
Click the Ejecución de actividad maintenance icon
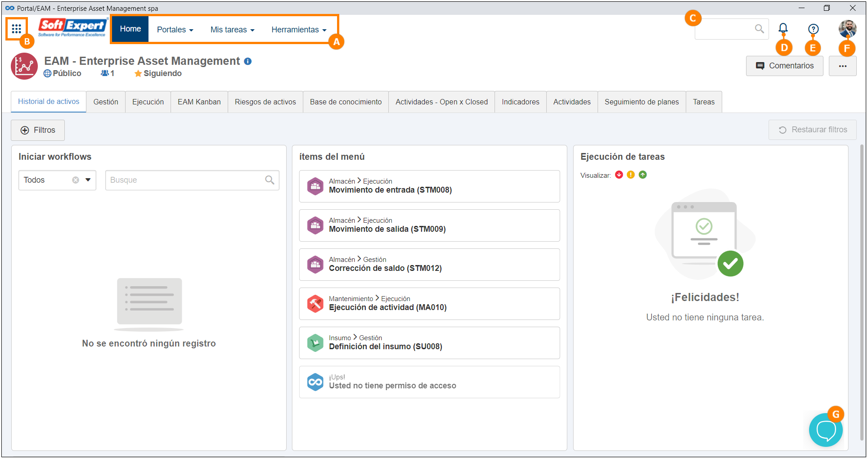[315, 303]
